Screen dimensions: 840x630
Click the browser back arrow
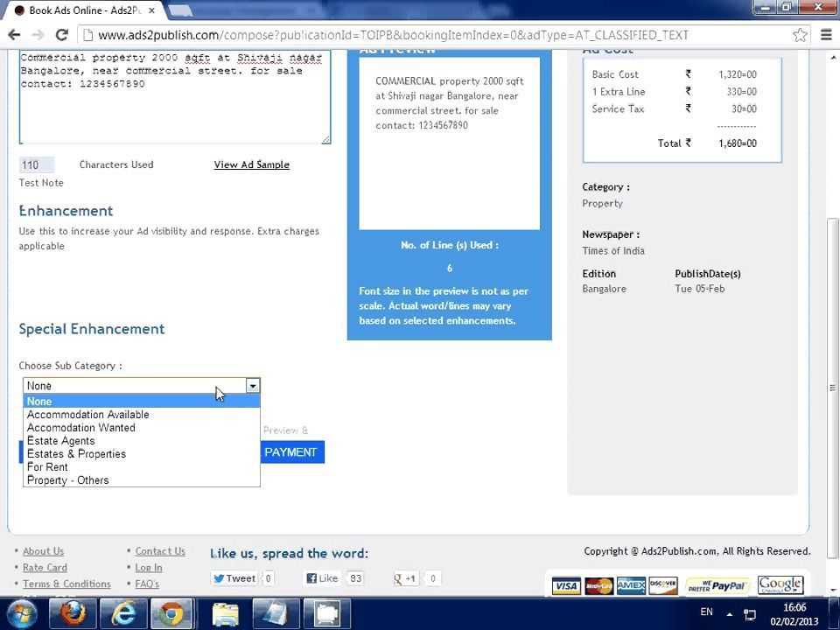pyautogui.click(x=14, y=35)
